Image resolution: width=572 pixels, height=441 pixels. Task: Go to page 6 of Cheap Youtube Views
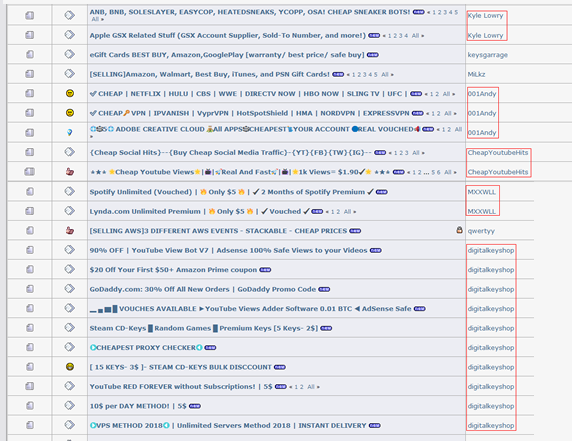click(438, 172)
